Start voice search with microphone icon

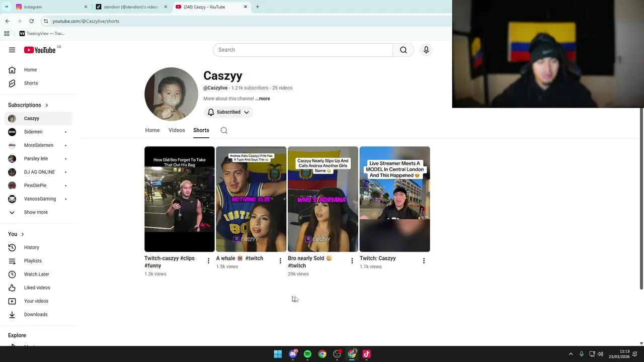coord(426,50)
